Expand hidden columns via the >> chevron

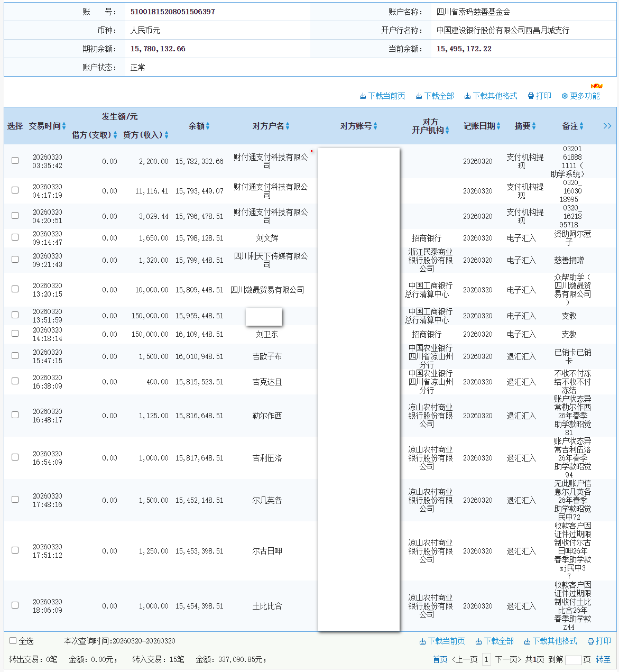click(x=607, y=126)
